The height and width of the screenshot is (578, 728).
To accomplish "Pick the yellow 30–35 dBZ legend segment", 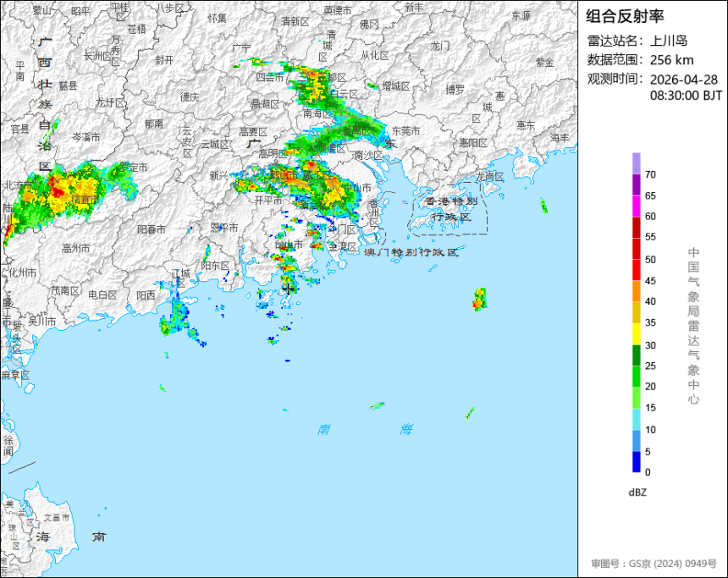I will 636,333.
